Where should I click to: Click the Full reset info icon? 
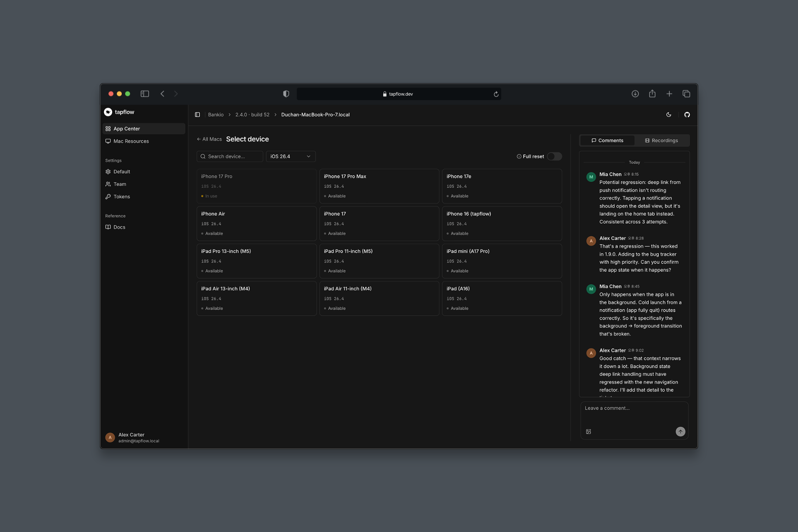click(x=519, y=157)
